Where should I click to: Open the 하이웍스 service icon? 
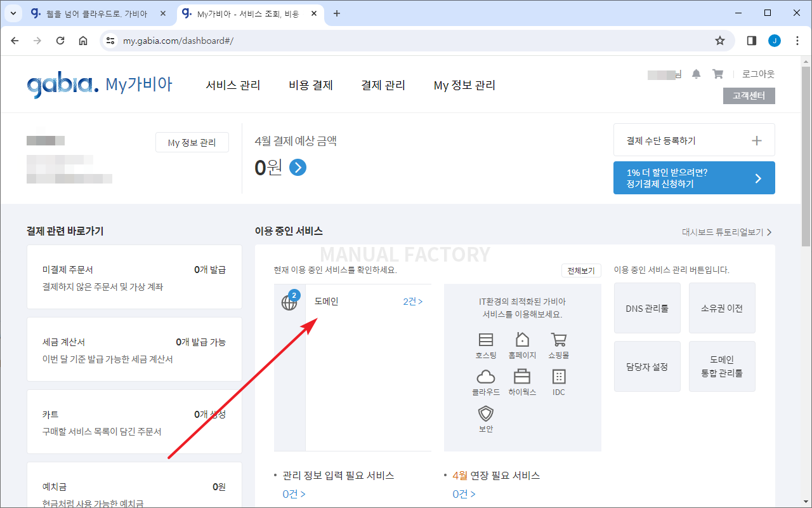tap(522, 382)
